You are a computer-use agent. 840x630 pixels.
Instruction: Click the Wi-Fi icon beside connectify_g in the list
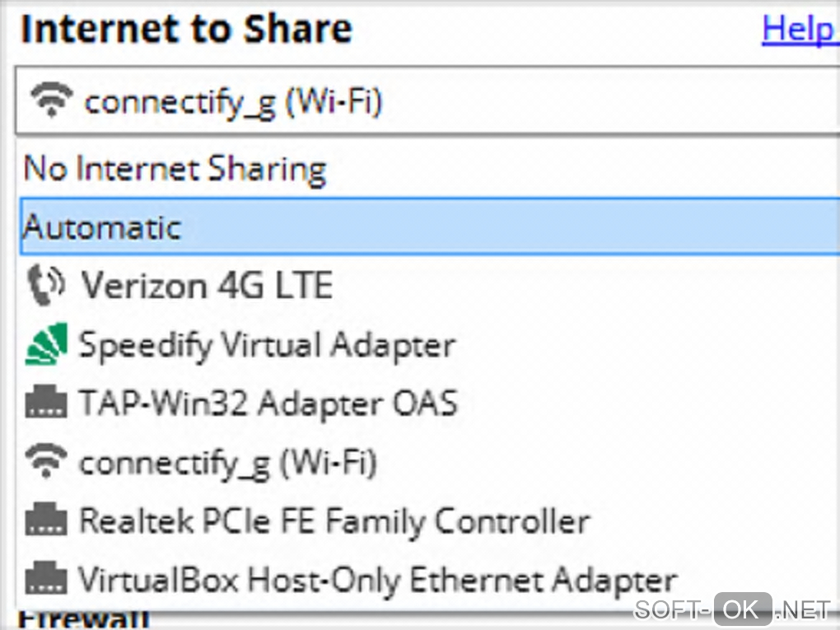(45, 462)
